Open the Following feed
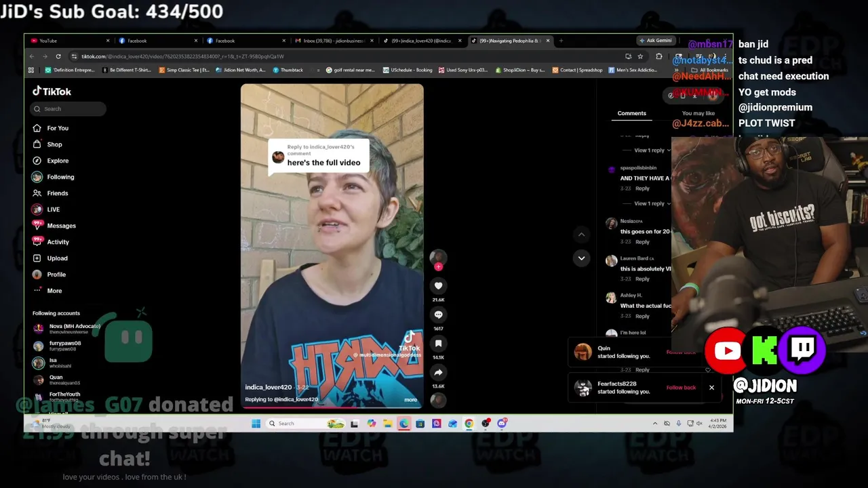This screenshot has width=868, height=488. pyautogui.click(x=53, y=177)
